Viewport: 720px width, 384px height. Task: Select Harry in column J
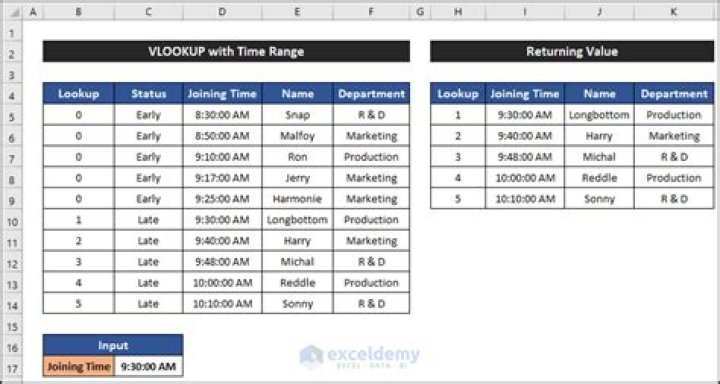tap(599, 136)
